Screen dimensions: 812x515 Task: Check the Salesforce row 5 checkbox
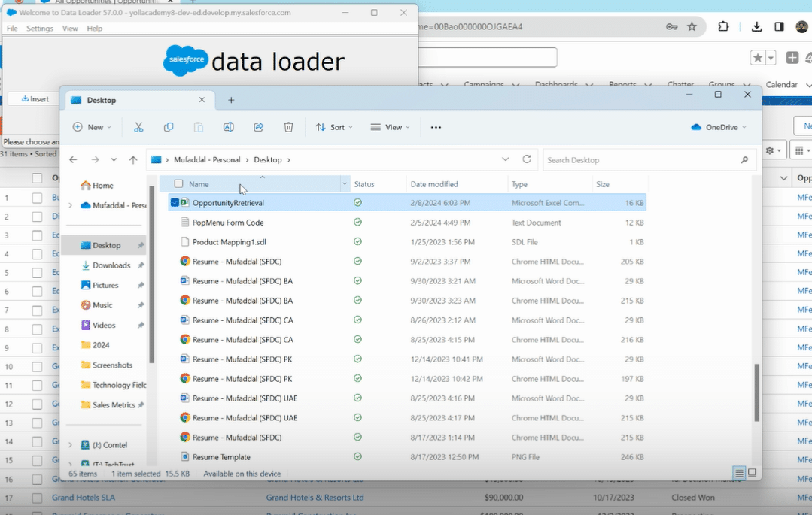pos(37,273)
